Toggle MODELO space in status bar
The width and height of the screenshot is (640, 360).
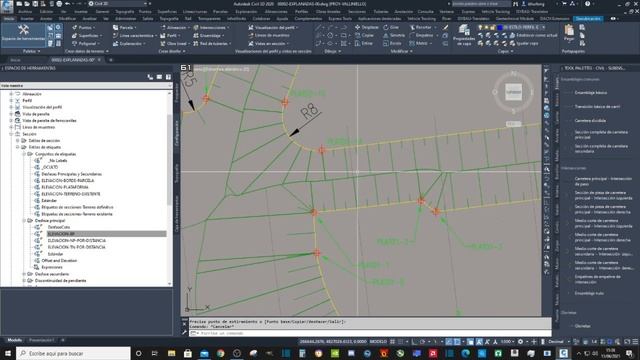coord(378,342)
